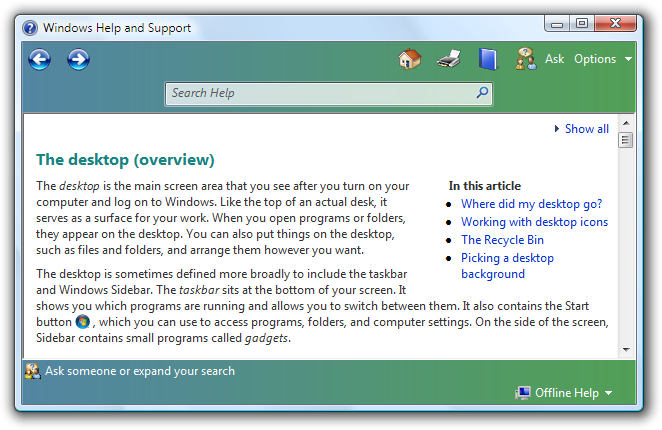The width and height of the screenshot is (662, 430).
Task: Open the Options dropdown menu
Action: click(x=603, y=59)
